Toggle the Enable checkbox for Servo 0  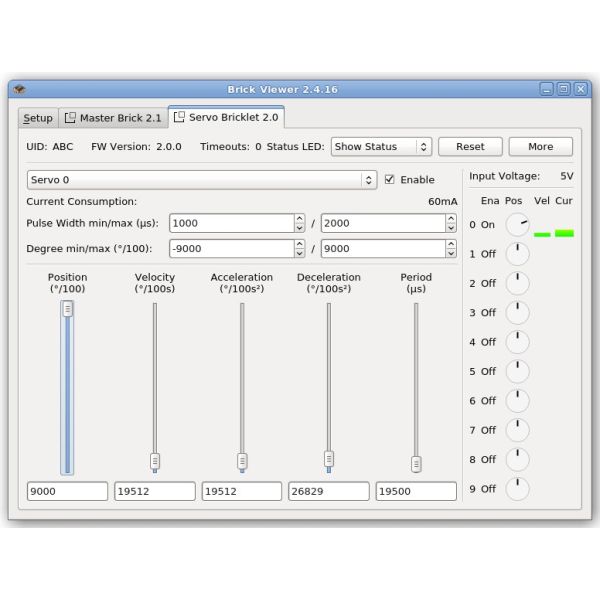(x=390, y=179)
